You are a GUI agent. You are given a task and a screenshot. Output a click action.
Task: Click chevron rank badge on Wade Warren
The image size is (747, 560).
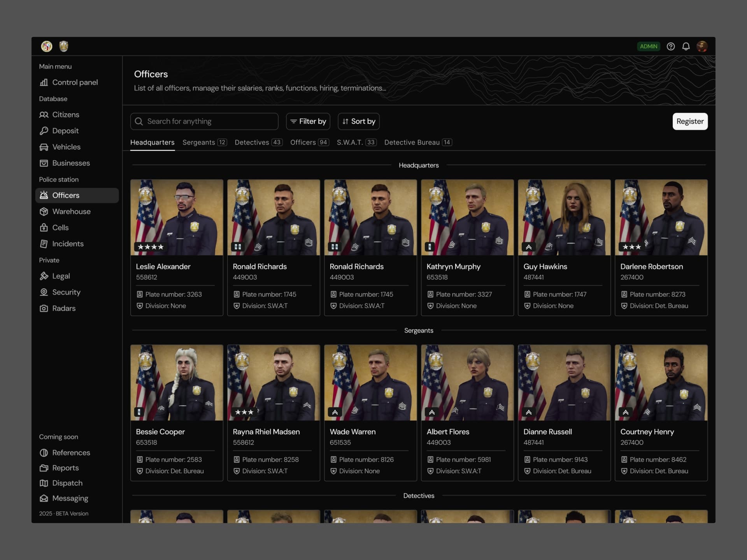tap(335, 412)
